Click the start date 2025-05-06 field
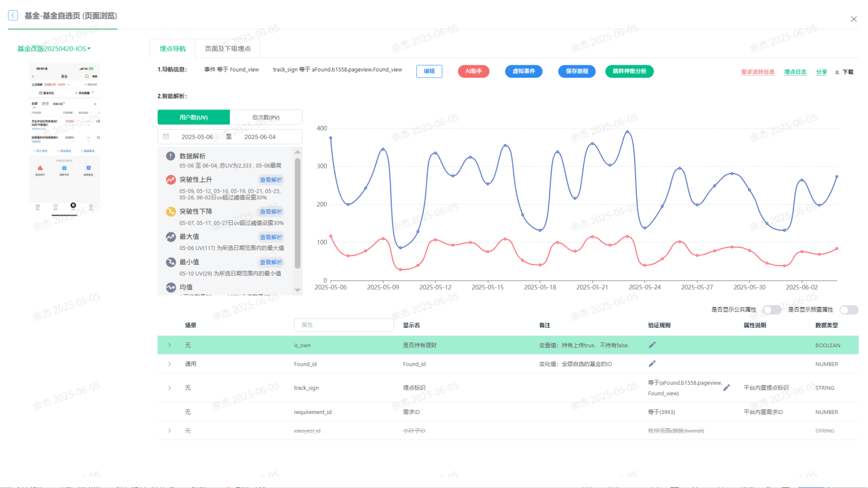Viewport: 868px width, 488px height. (x=197, y=137)
